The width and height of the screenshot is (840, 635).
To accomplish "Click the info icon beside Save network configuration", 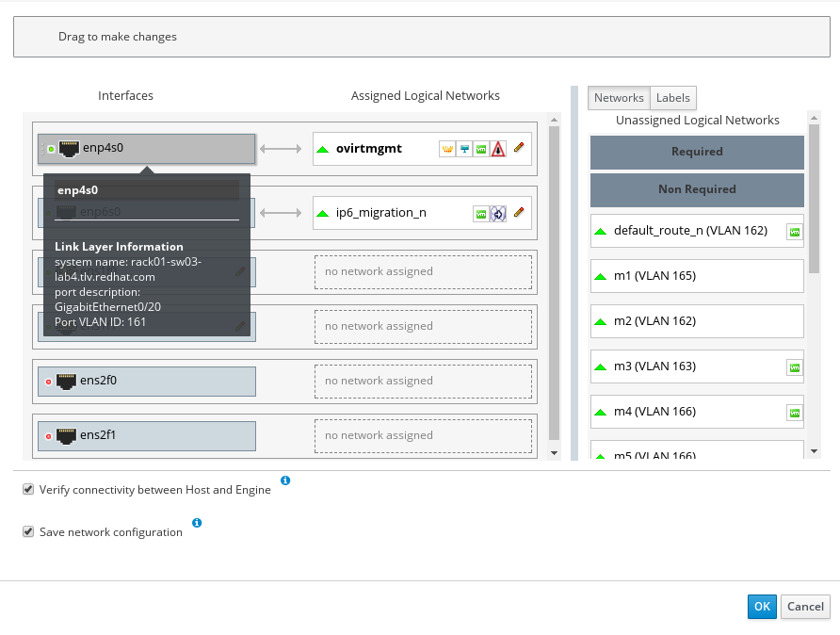I will pyautogui.click(x=197, y=523).
